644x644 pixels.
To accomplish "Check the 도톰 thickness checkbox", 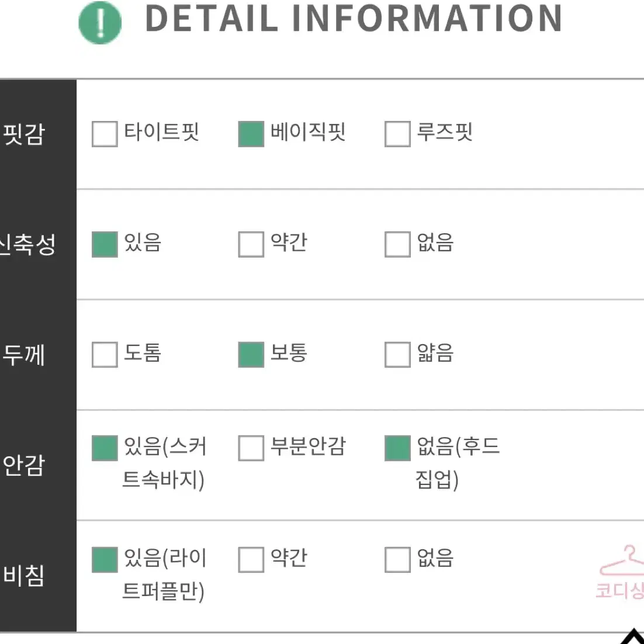I will (105, 355).
